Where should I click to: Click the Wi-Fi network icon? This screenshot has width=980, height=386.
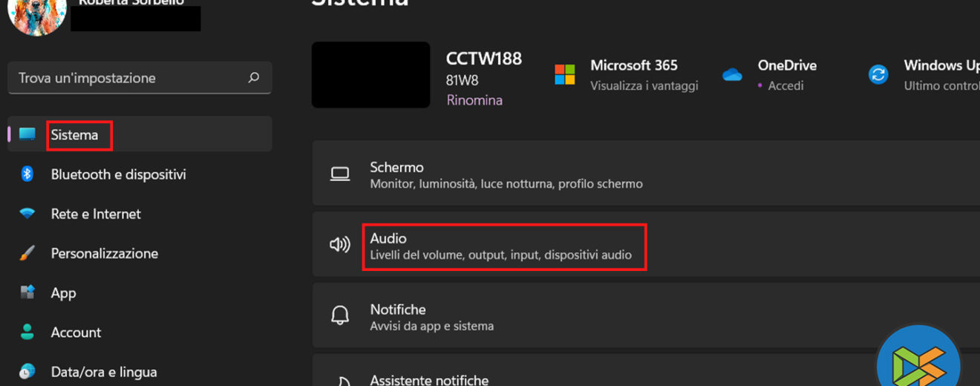tap(27, 214)
